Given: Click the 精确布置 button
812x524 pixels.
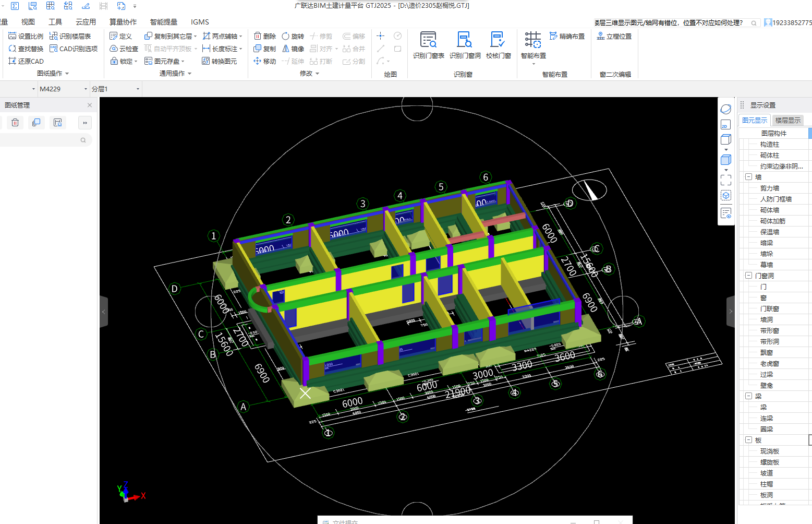Looking at the screenshot, I should click(567, 36).
